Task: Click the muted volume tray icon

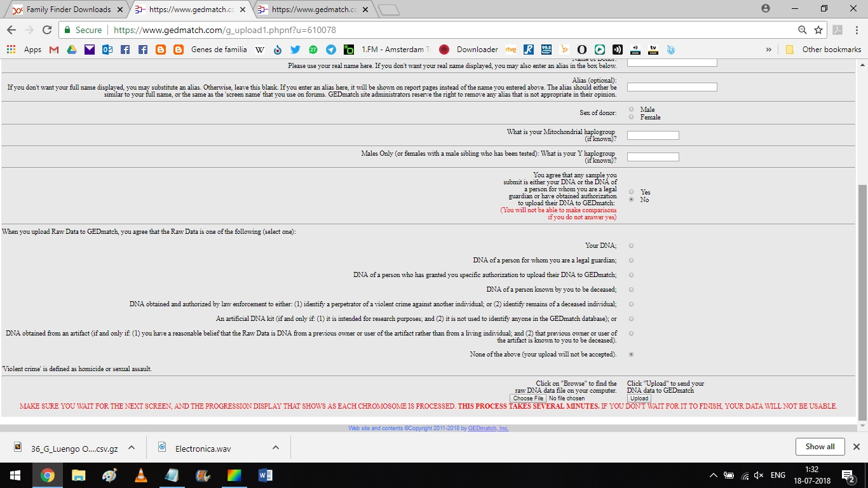Action: [x=758, y=475]
